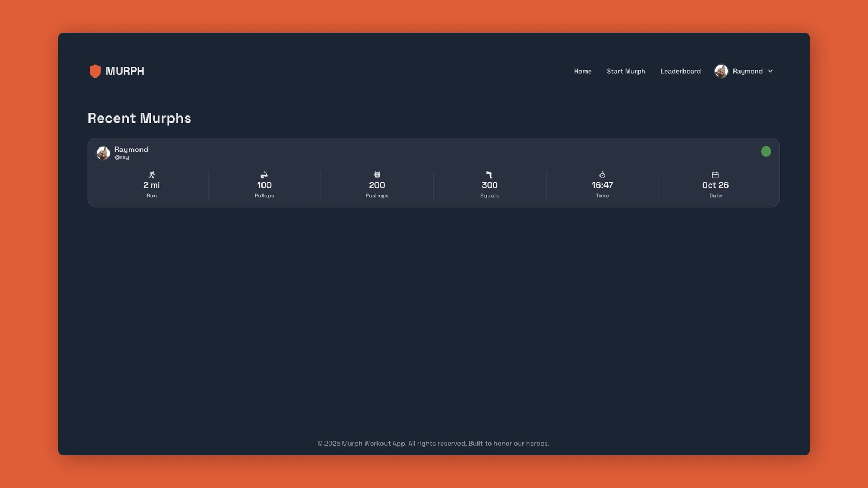Select the Oct 26 date value

coord(715,185)
